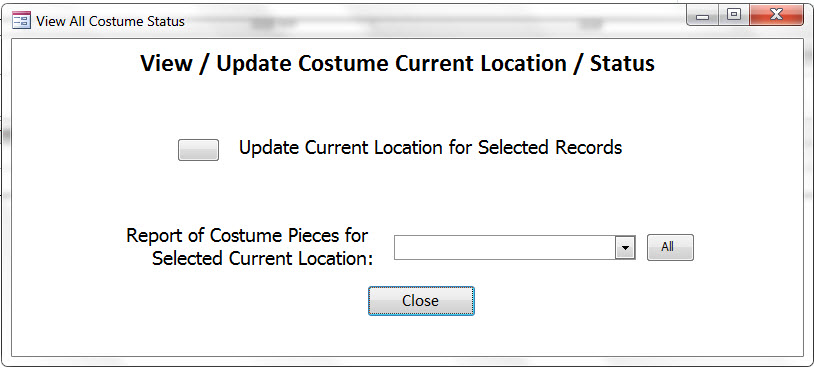Click the empty title bar area
This screenshot has width=814, height=368.
(x=436, y=21)
